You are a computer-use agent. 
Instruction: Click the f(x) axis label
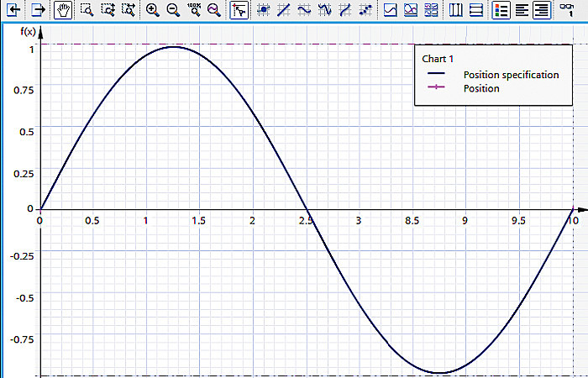[x=28, y=32]
